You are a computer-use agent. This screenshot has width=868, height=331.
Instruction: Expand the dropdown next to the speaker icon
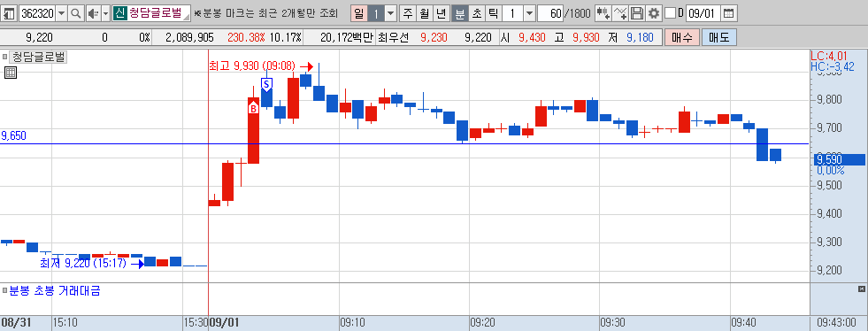coord(105,13)
